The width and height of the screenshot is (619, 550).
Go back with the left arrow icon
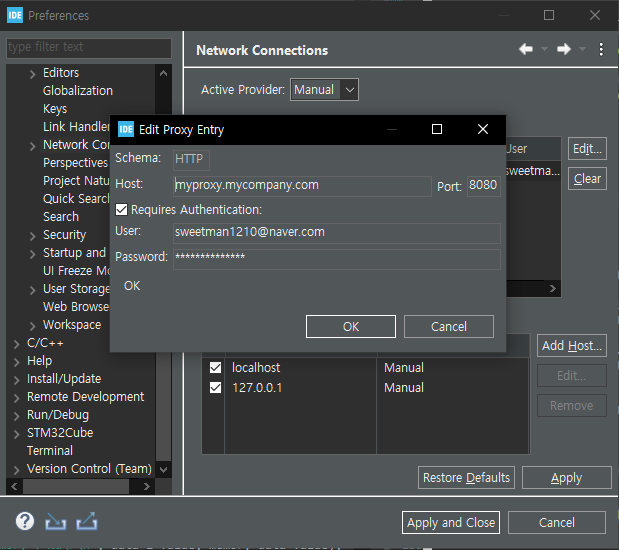click(526, 49)
